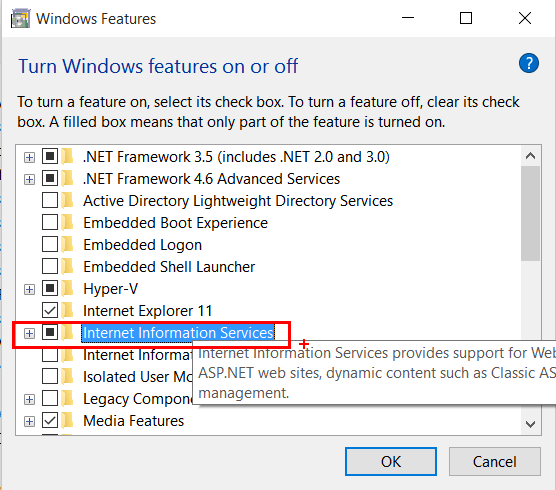Expand .NET Framework 3.5 tree node
Image resolution: width=556 pixels, height=490 pixels.
(29, 157)
